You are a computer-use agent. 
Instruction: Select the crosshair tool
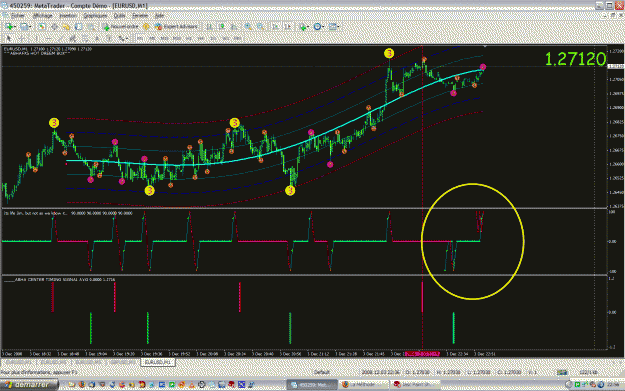point(22,39)
